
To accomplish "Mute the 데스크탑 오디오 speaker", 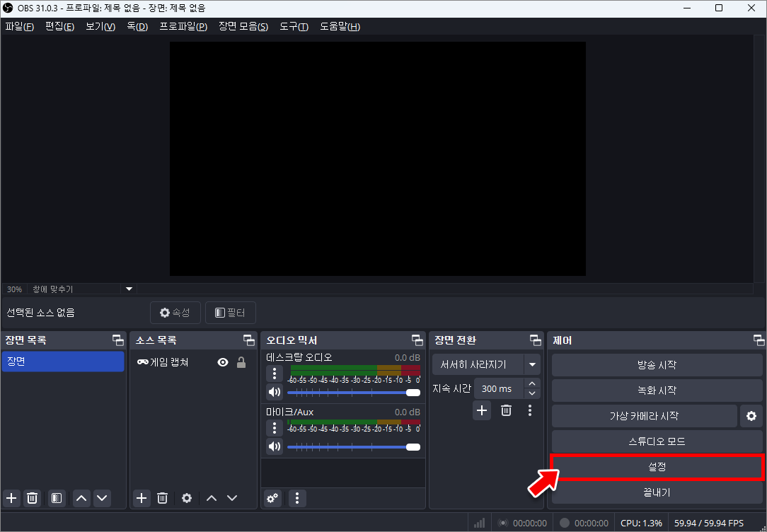I will point(275,392).
